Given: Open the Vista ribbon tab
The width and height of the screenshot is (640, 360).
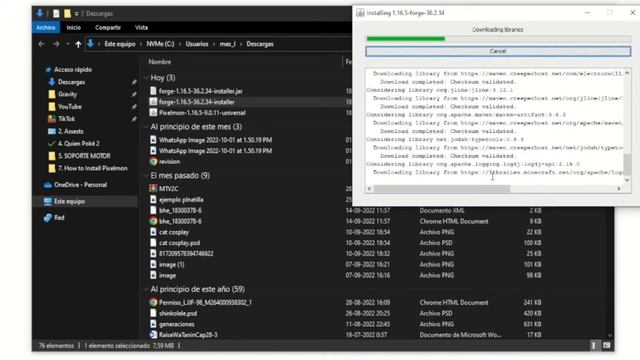Looking at the screenshot, I should tap(141, 27).
